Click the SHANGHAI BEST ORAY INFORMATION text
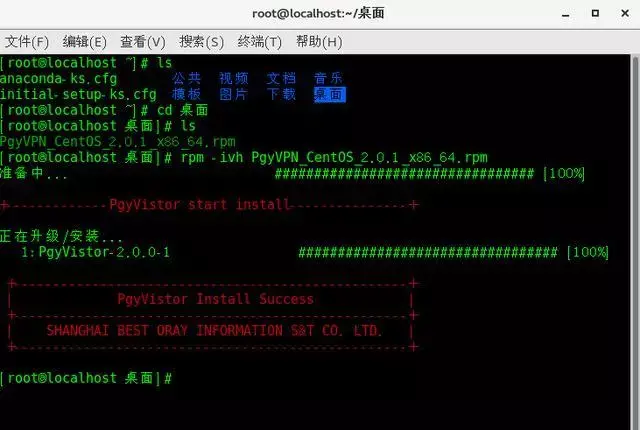Screen dimensions: 640x430 tap(215, 331)
